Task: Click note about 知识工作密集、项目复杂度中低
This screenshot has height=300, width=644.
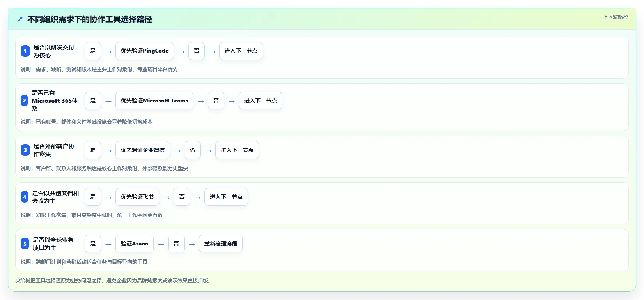Action: pos(92,215)
